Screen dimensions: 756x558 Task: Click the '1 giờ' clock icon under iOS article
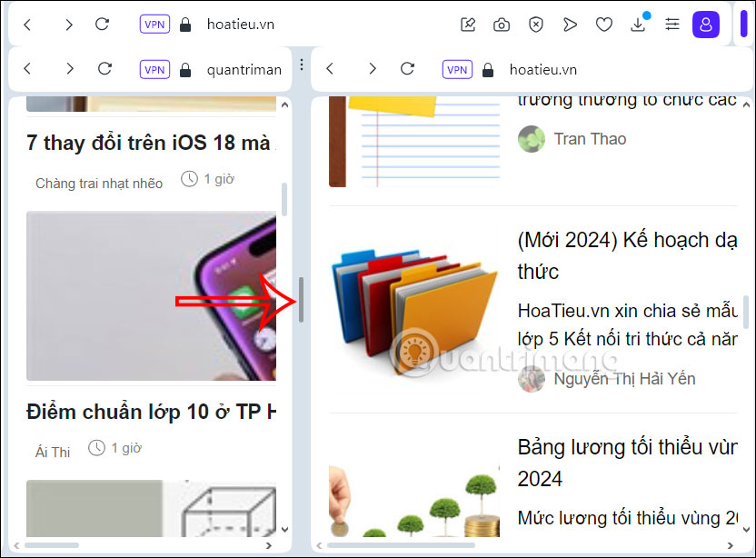[x=189, y=179]
